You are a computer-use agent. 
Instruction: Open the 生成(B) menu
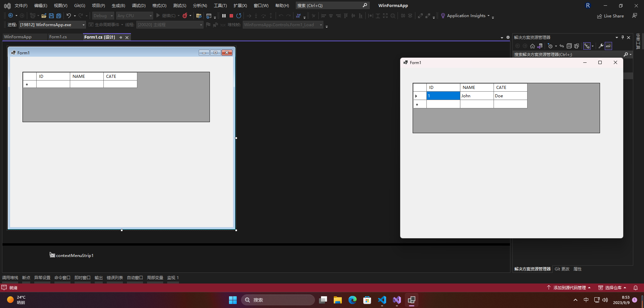[118, 6]
